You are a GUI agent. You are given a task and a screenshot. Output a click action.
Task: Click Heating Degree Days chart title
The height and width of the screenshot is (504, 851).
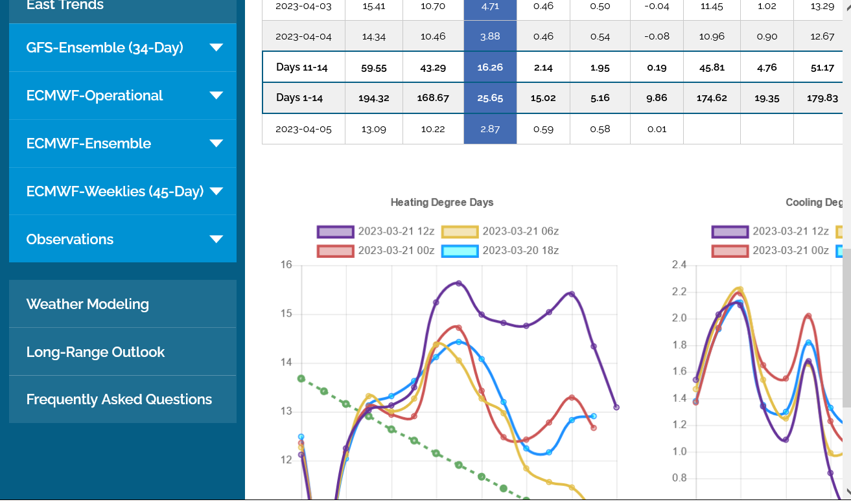pyautogui.click(x=442, y=202)
